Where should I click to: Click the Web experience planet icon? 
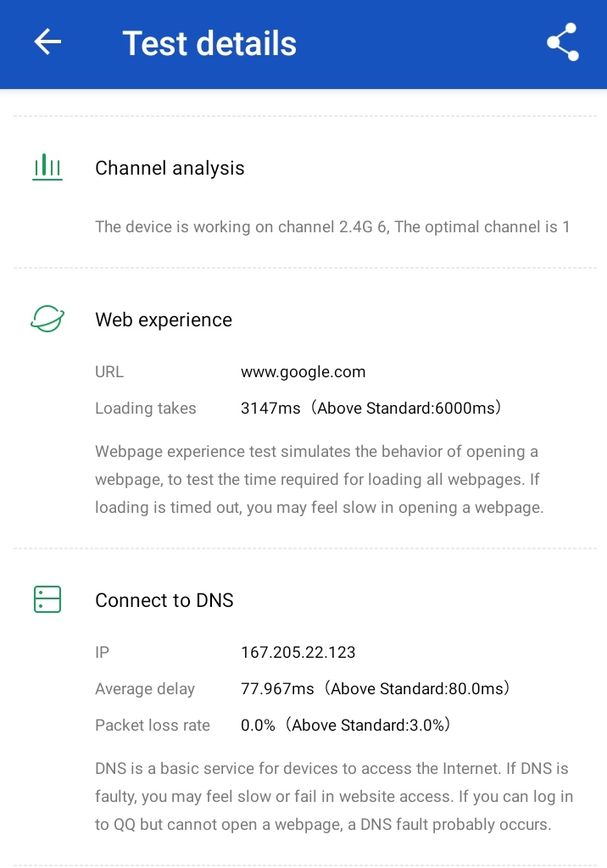pos(47,319)
